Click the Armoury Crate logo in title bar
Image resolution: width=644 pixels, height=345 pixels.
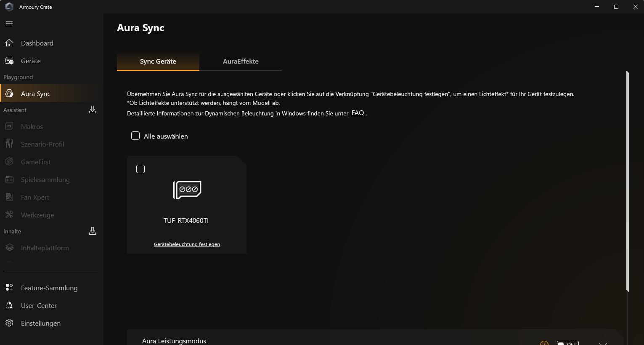9,7
